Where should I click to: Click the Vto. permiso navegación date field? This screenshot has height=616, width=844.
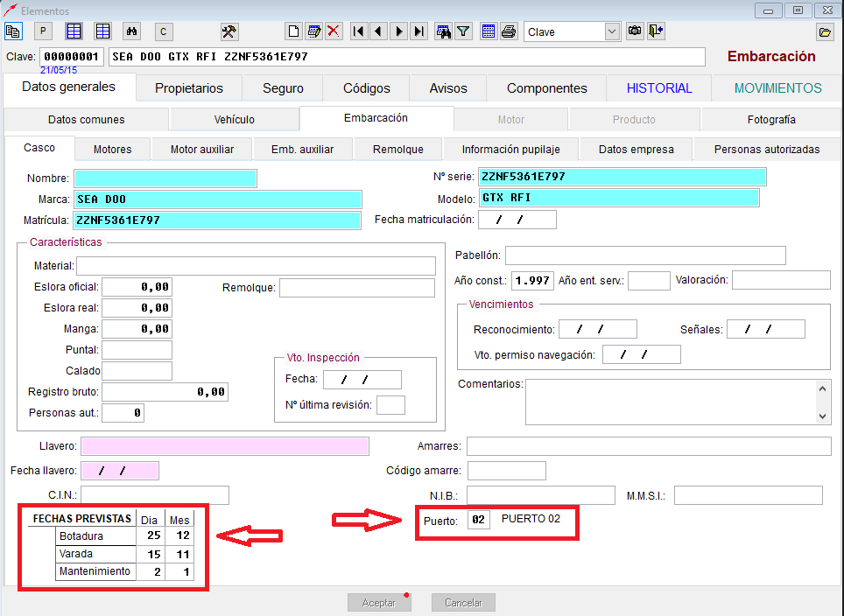642,354
